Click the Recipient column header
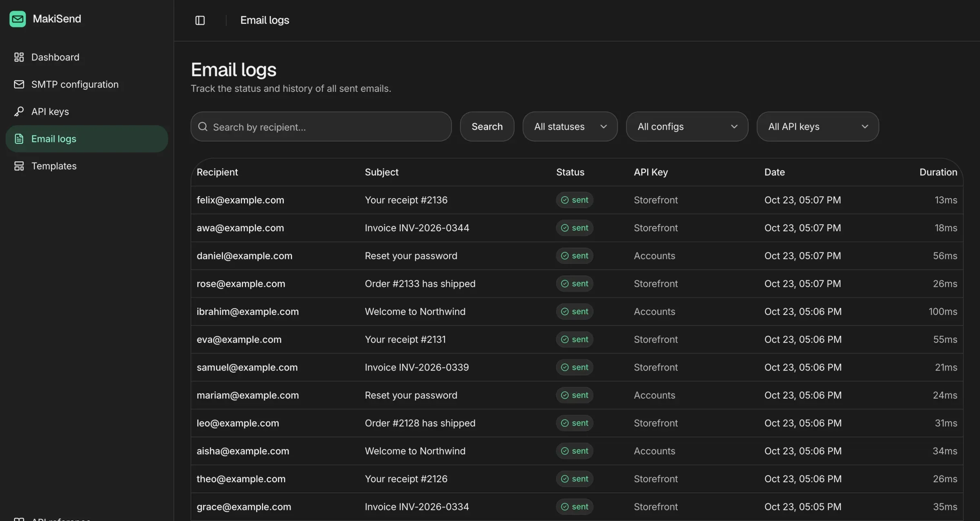980x521 pixels. (217, 172)
